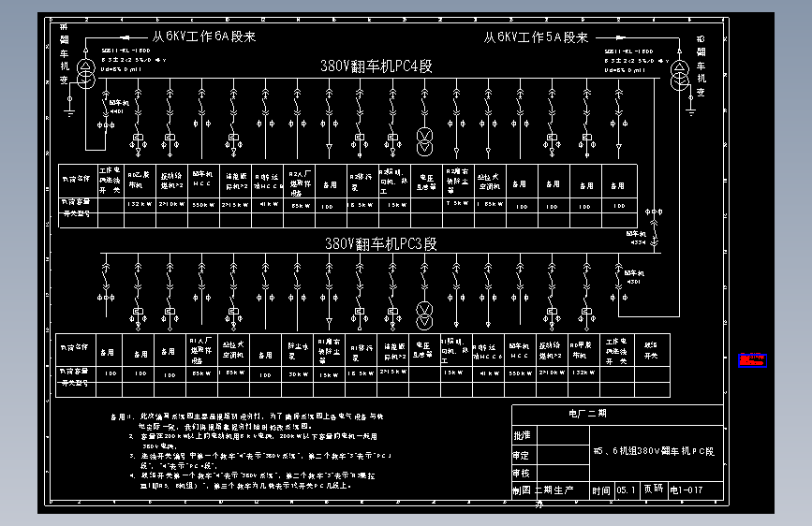
Task: Click the vertical '翻车机变' label at left
Action: (x=65, y=53)
